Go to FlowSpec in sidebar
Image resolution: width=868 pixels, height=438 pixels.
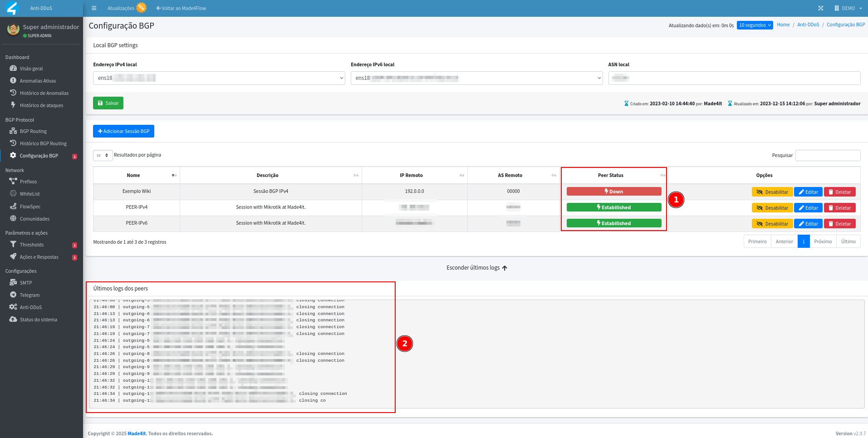(30, 207)
